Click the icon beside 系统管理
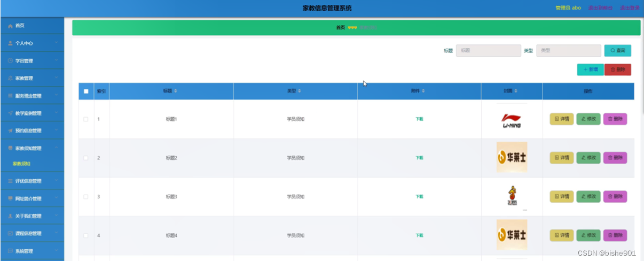Image resolution: width=644 pixels, height=261 pixels. [x=10, y=251]
